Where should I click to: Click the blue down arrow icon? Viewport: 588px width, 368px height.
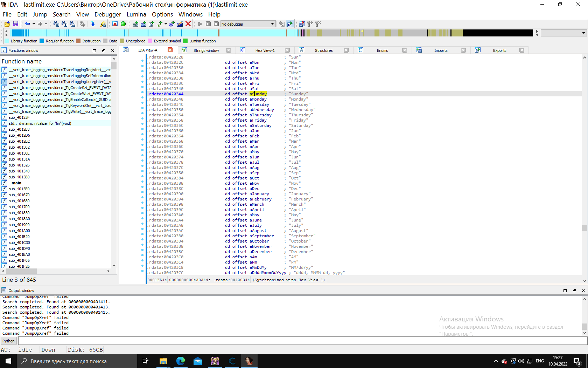coord(93,24)
